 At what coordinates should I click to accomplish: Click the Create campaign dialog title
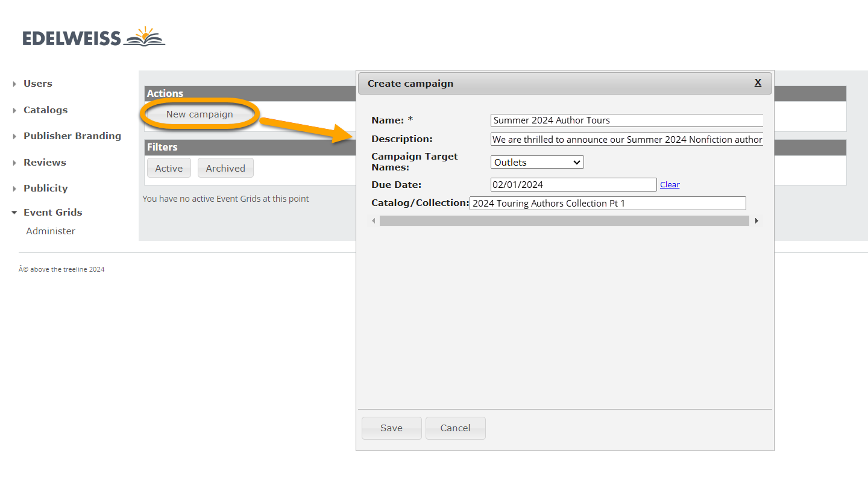click(x=410, y=84)
